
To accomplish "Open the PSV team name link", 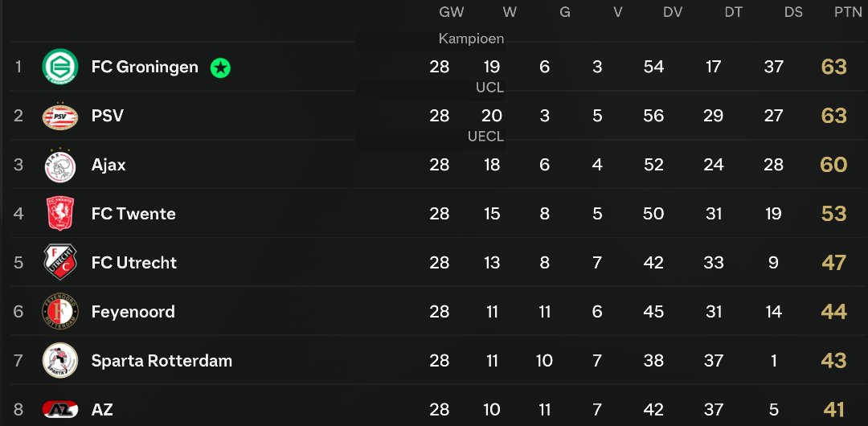I will pyautogui.click(x=108, y=116).
